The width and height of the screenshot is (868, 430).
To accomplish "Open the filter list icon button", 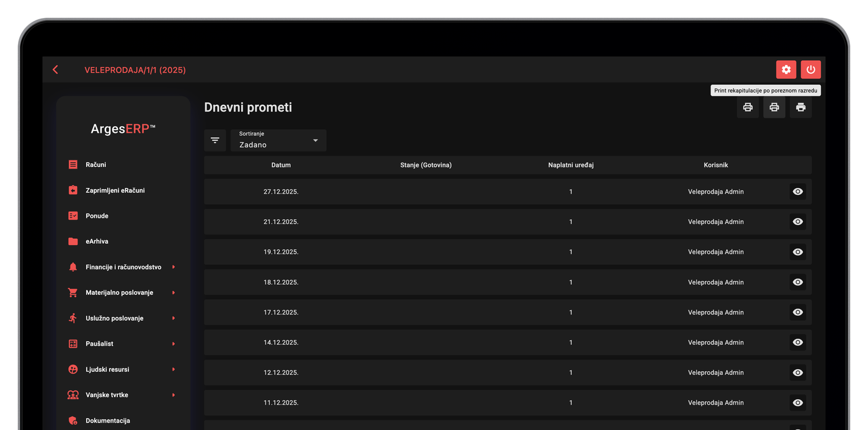I will [x=215, y=140].
